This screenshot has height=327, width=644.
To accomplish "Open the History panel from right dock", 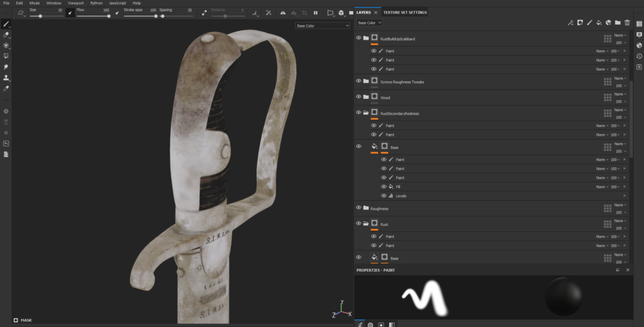I will click(639, 56).
